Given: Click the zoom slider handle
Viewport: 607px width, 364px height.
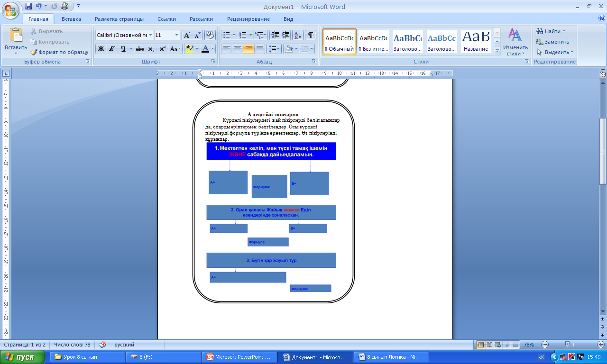Looking at the screenshot, I should [567, 345].
